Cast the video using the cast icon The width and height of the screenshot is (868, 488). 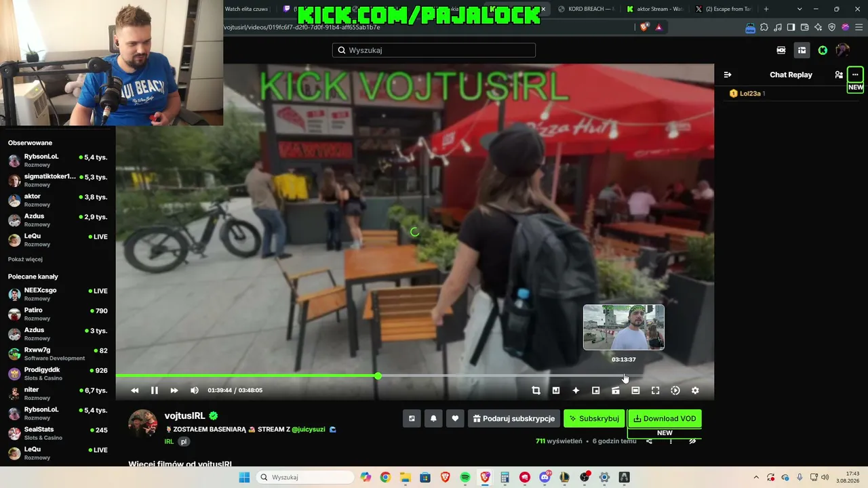[616, 390]
